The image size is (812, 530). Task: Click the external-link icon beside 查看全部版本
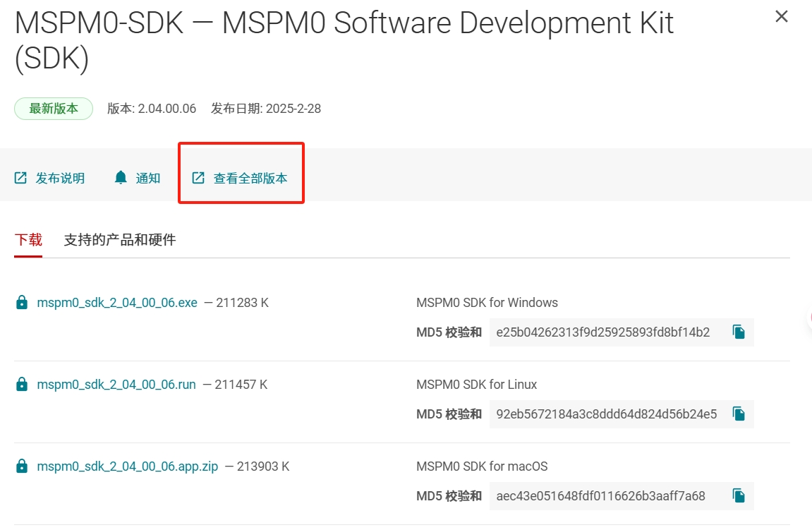pos(198,179)
